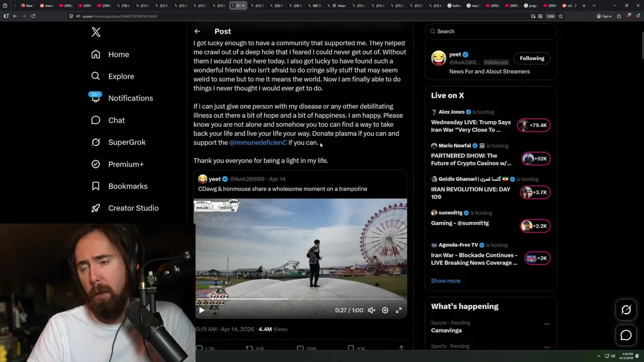Viewport: 644px width, 362px height.
Task: Click the Home house icon
Action: pyautogui.click(x=96, y=54)
